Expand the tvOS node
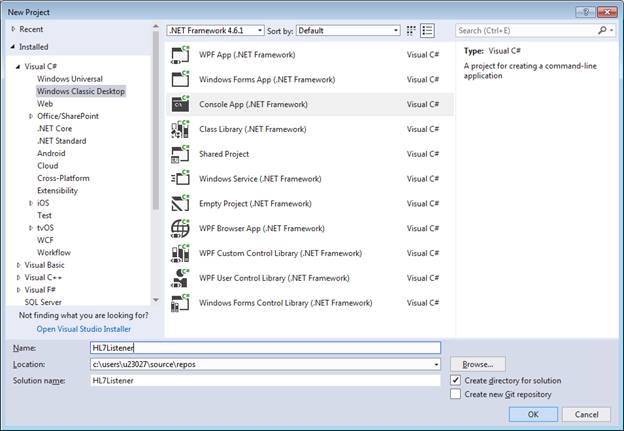624x431 pixels. (31, 228)
